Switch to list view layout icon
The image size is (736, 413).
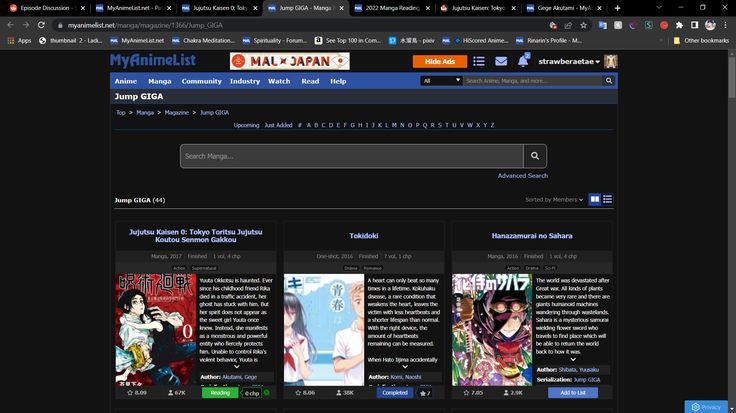coord(607,199)
